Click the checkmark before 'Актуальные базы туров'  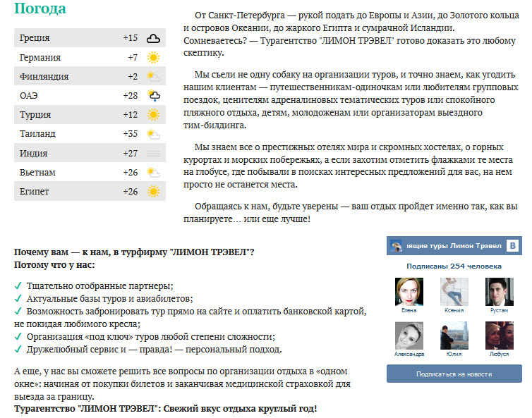click(x=18, y=298)
